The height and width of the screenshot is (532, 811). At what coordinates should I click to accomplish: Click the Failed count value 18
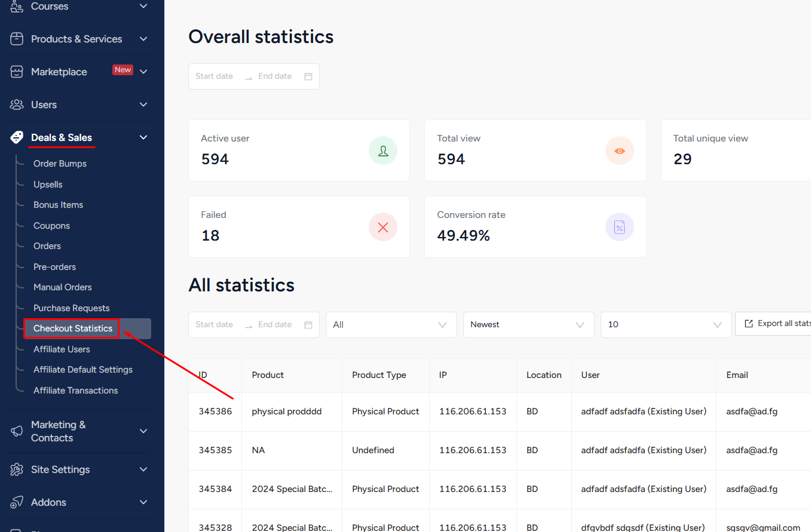[210, 236]
